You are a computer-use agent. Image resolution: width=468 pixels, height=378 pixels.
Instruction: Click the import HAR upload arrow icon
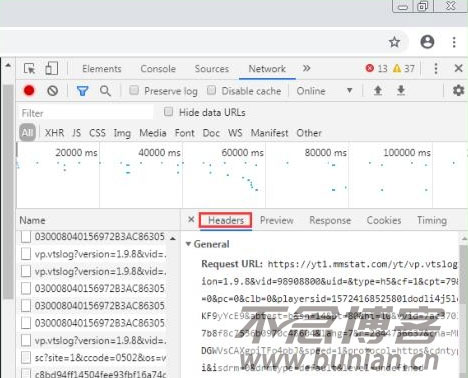[378, 90]
